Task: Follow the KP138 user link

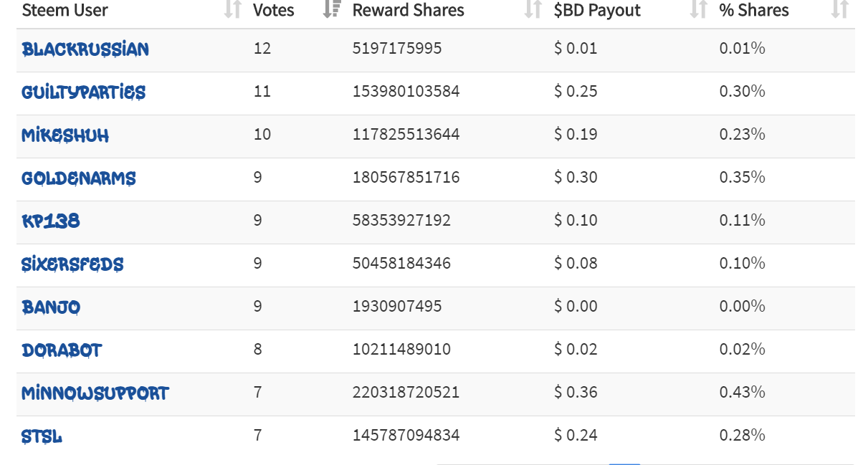Action: pyautogui.click(x=51, y=221)
